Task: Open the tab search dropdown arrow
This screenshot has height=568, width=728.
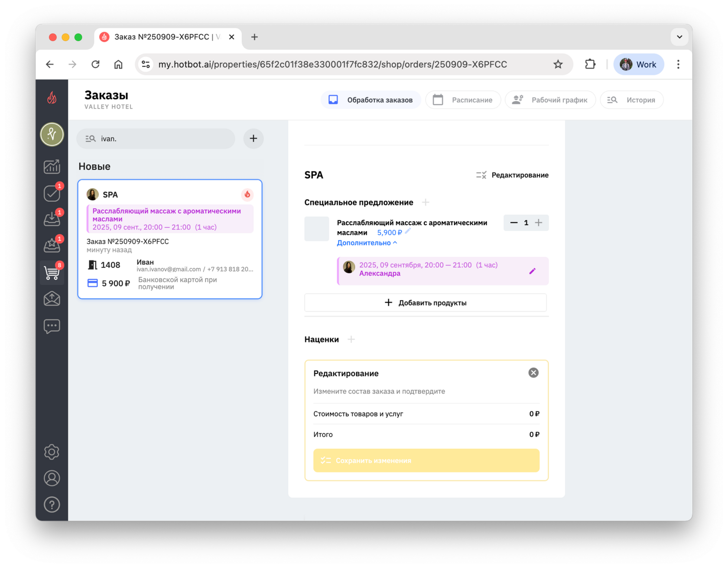Action: point(679,37)
